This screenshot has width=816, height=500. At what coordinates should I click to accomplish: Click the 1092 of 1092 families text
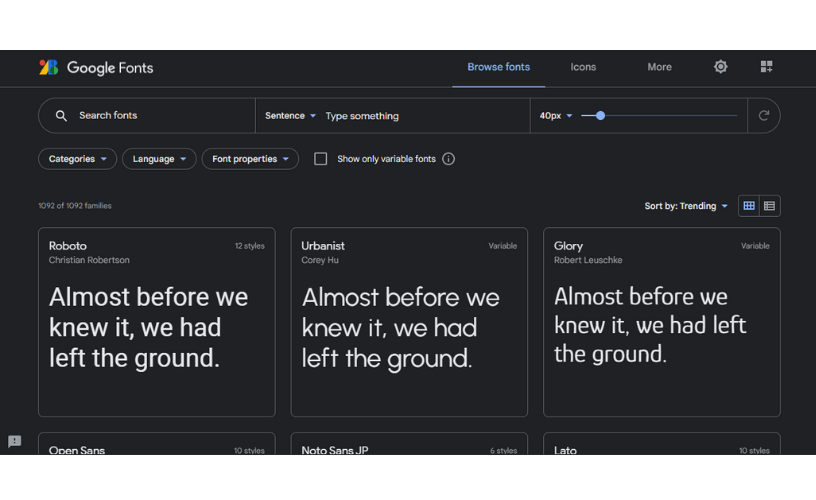(75, 206)
